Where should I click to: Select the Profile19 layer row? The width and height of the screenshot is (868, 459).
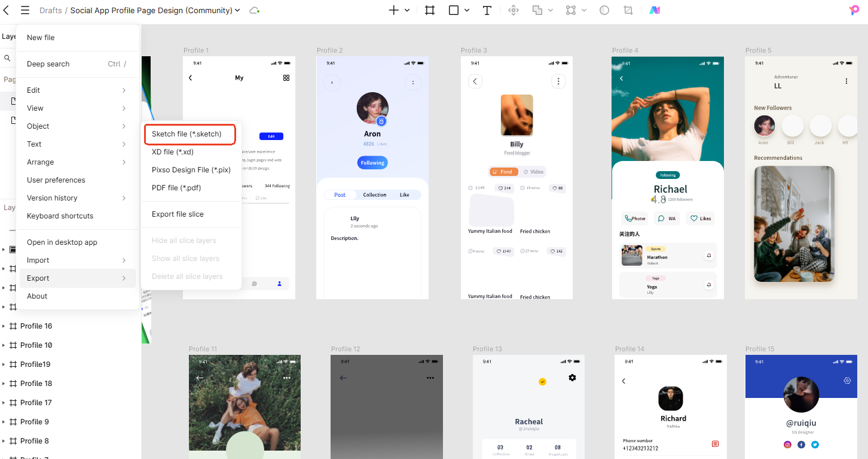pos(71,364)
